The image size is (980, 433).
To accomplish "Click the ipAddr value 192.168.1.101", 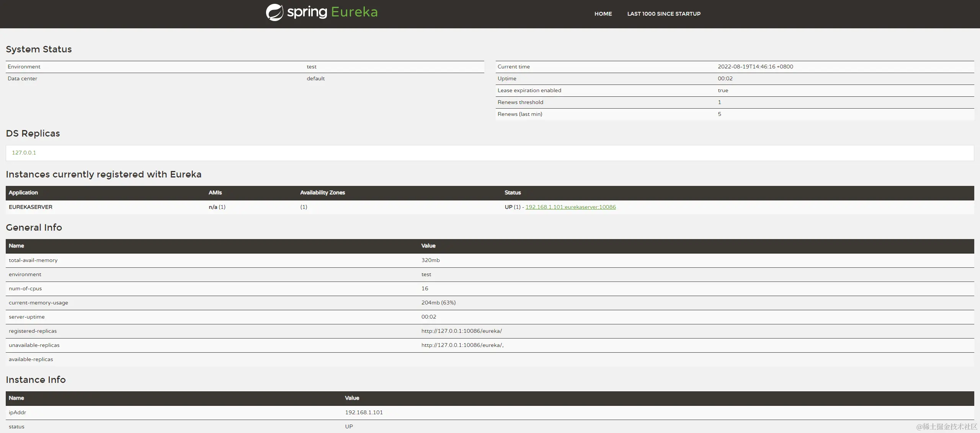I will [364, 412].
